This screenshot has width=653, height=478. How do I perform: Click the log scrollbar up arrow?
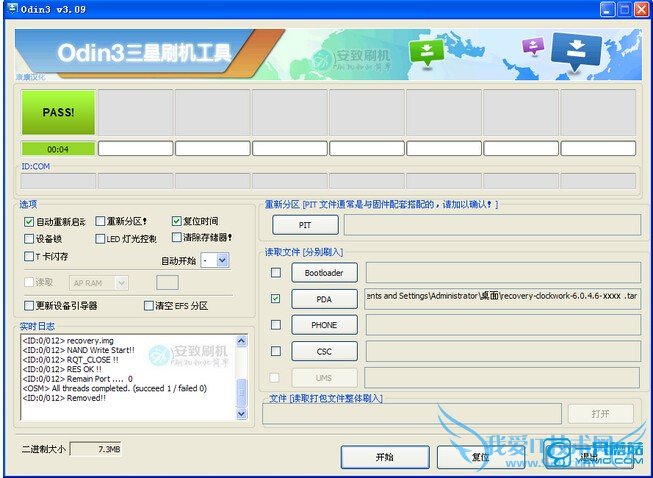242,341
